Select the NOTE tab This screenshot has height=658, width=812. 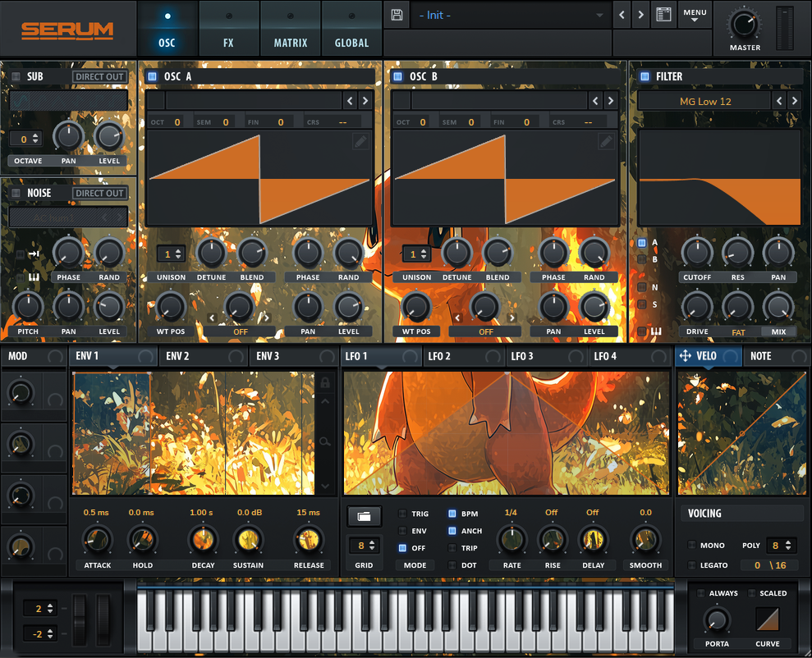[775, 356]
